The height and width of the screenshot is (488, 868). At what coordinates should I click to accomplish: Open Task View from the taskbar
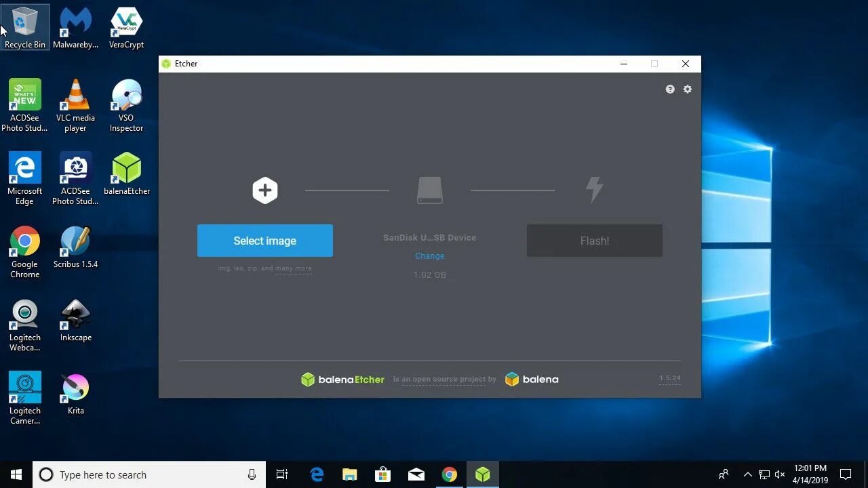282,474
